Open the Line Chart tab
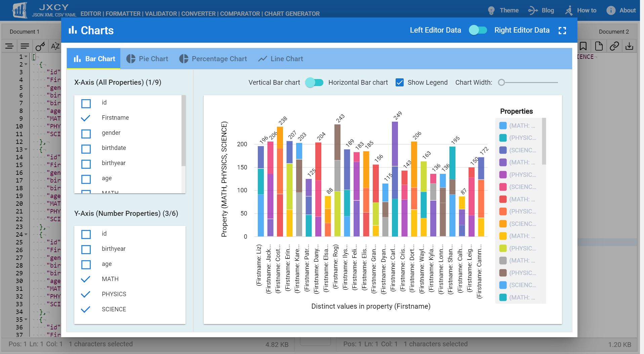This screenshot has width=644, height=354. point(281,59)
